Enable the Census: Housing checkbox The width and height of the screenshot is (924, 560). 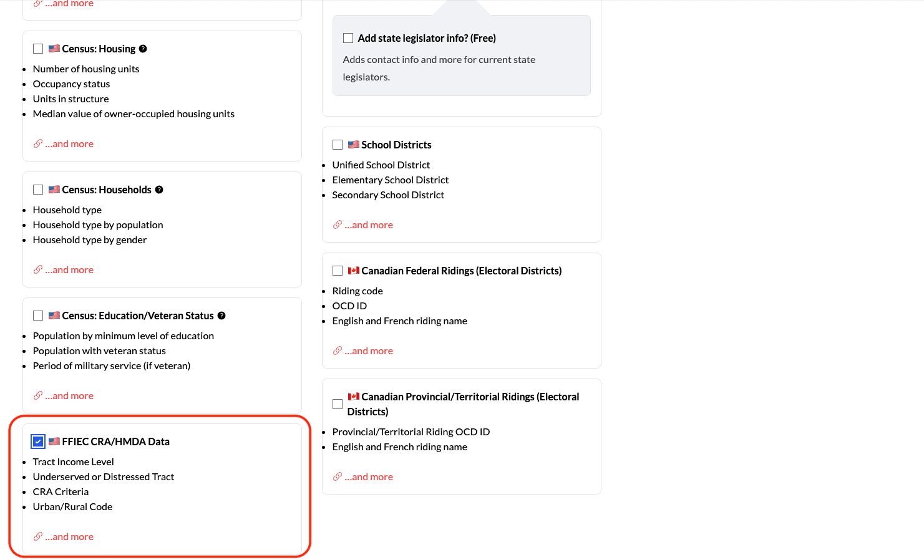[x=38, y=48]
